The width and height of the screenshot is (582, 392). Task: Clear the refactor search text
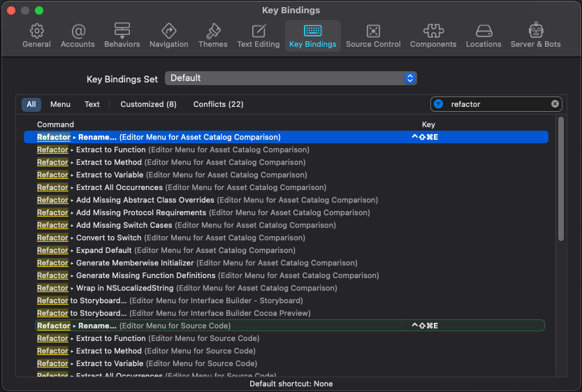555,104
